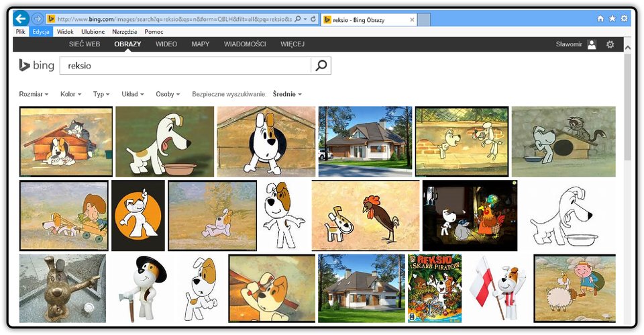
Task: Open browser tools gear icon
Action: click(624, 19)
